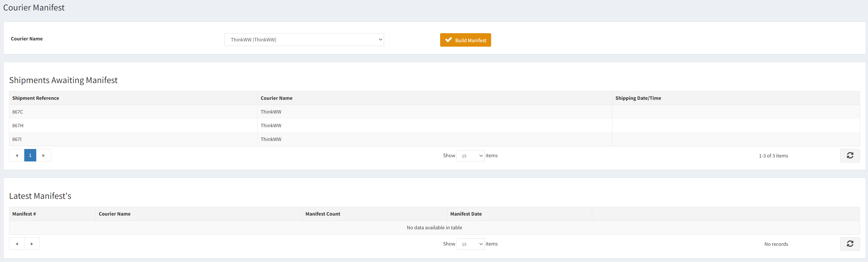Click the checkmark icon on Build Manifest

point(448,40)
